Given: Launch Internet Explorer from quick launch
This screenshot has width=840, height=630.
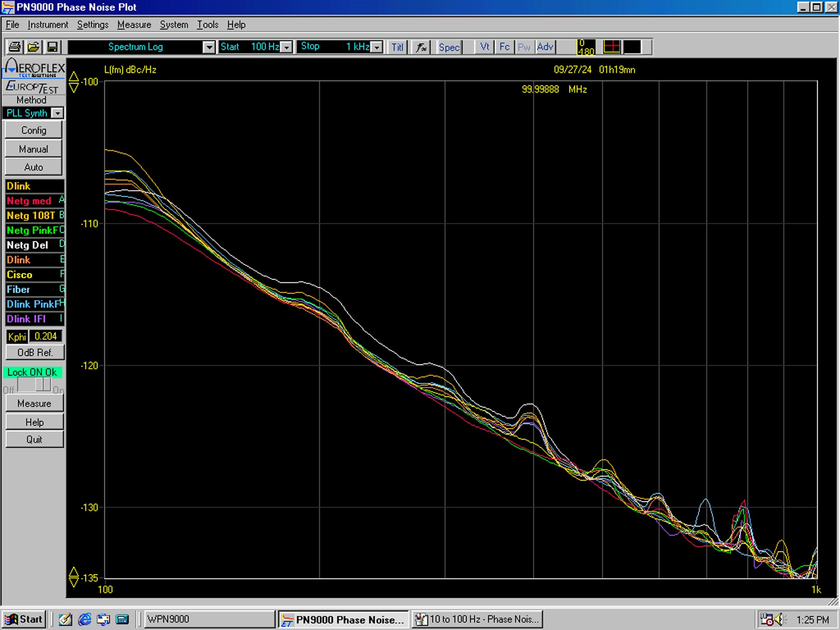Looking at the screenshot, I should (x=84, y=619).
